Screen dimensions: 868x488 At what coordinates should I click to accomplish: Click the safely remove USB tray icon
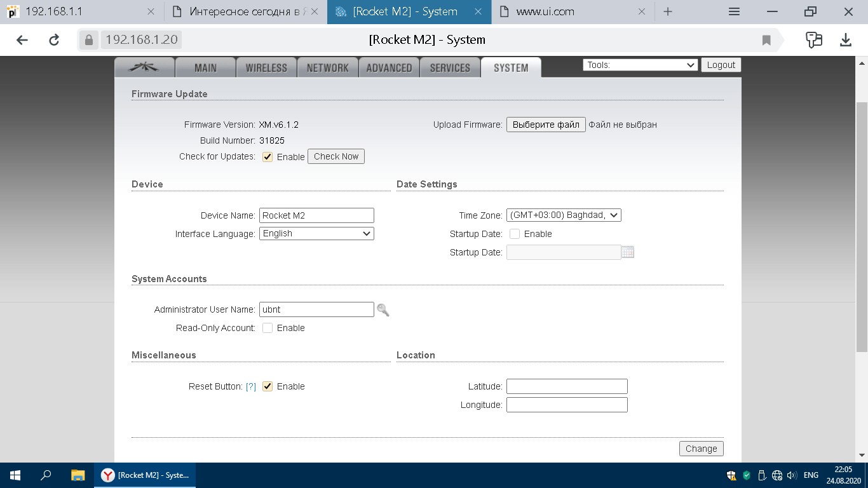point(762,475)
